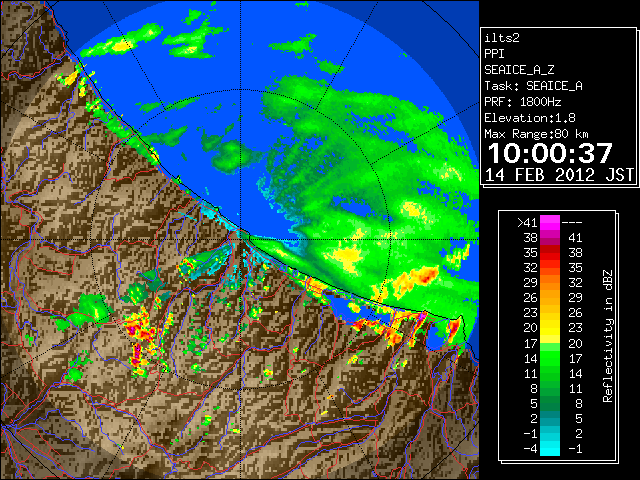Click the magenta '>41' legend swatch
The image size is (640, 480).
click(x=550, y=222)
